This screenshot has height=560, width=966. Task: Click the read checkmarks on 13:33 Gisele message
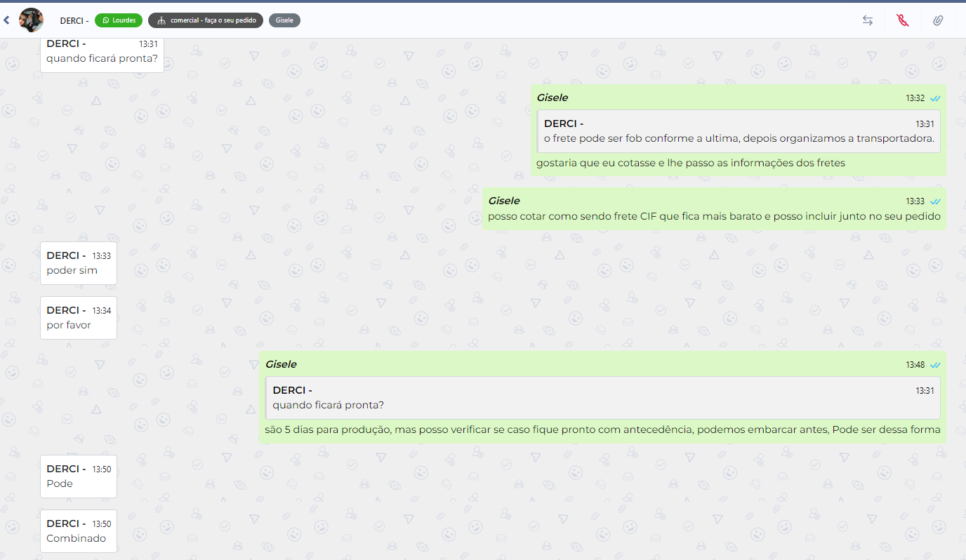tap(935, 201)
